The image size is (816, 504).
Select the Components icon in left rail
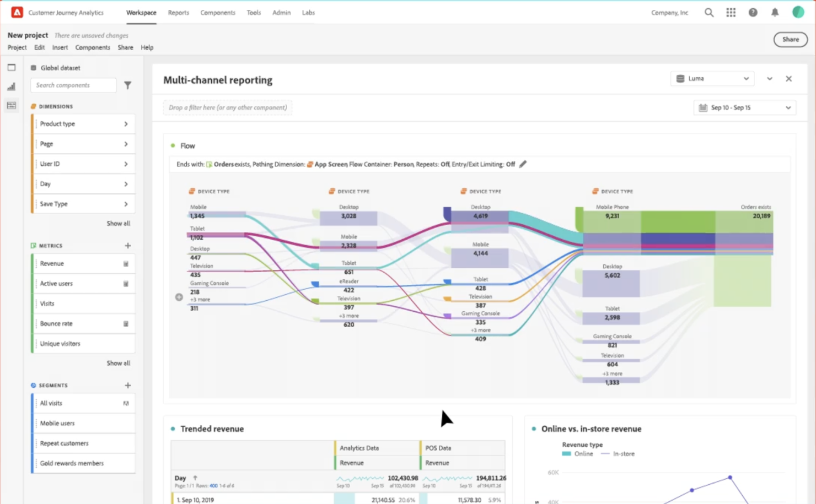pyautogui.click(x=12, y=105)
